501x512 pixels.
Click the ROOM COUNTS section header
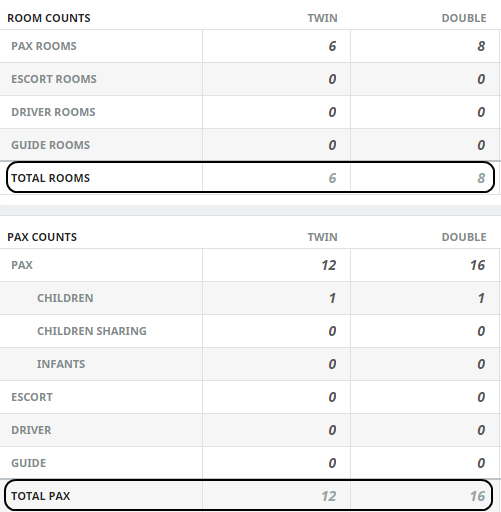coord(49,18)
